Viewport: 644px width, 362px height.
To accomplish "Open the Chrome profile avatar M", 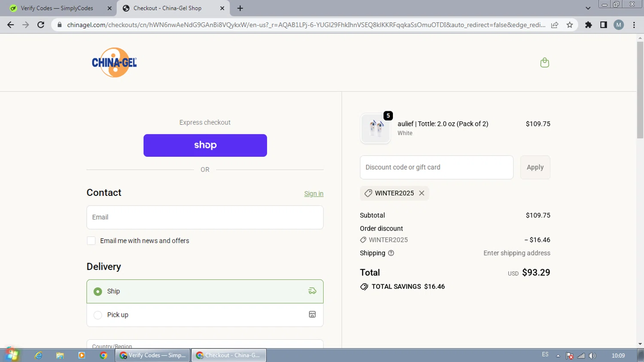I will tap(619, 25).
